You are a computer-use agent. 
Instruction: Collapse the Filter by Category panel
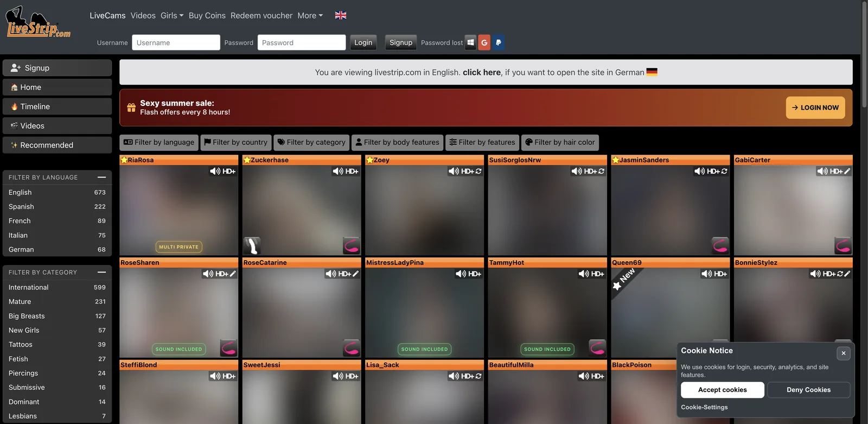[101, 272]
